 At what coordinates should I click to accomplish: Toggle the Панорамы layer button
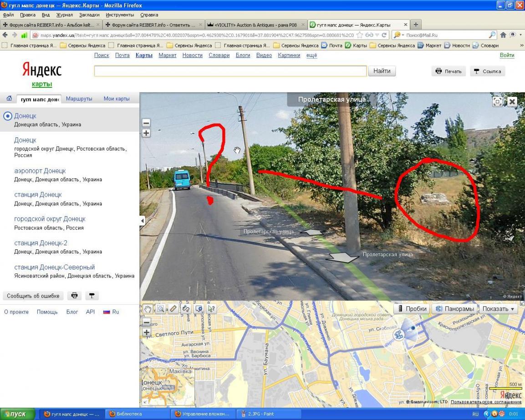(455, 309)
